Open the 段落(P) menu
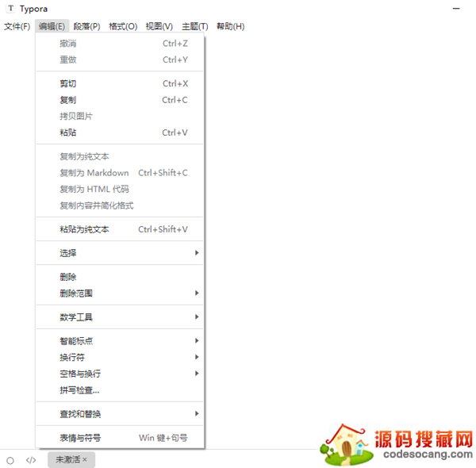The image size is (476, 468). 86,26
